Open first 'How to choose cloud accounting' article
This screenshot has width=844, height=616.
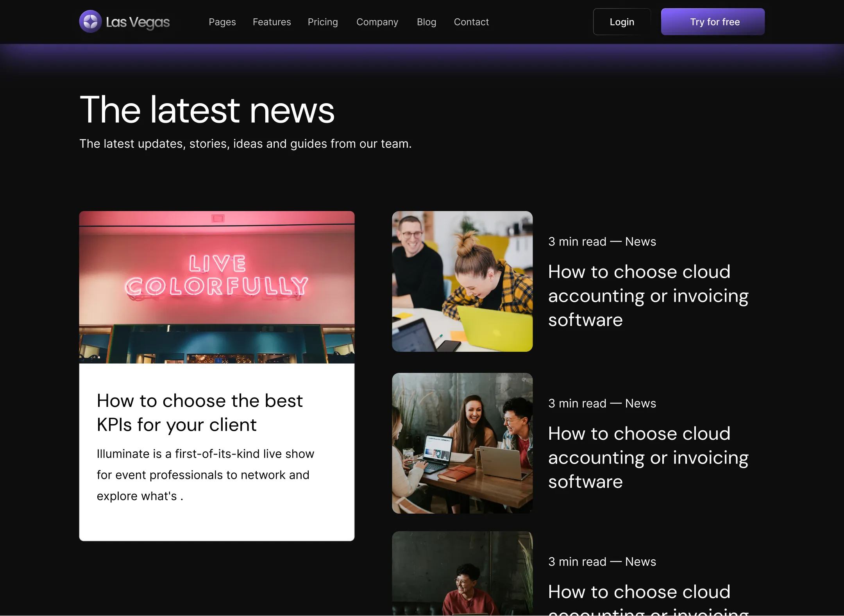(648, 295)
